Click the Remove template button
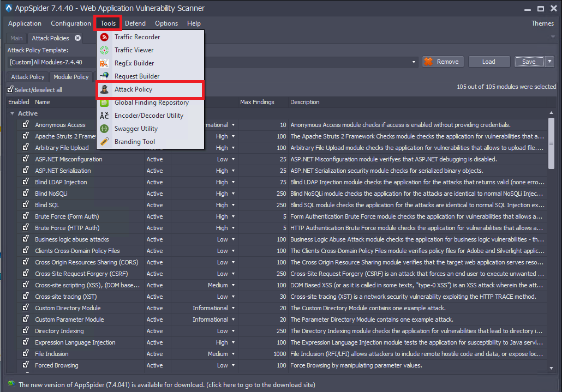 coord(442,62)
